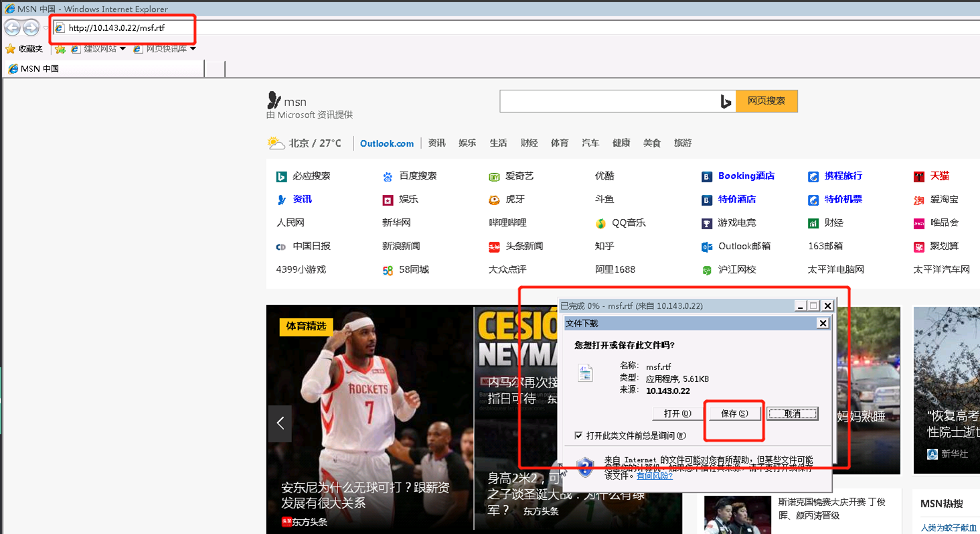980x534 pixels.
Task: Open the empty new tab button
Action: 214,68
